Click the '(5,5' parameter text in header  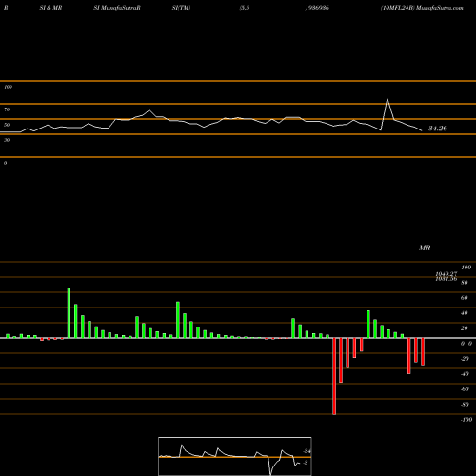pos(245,8)
